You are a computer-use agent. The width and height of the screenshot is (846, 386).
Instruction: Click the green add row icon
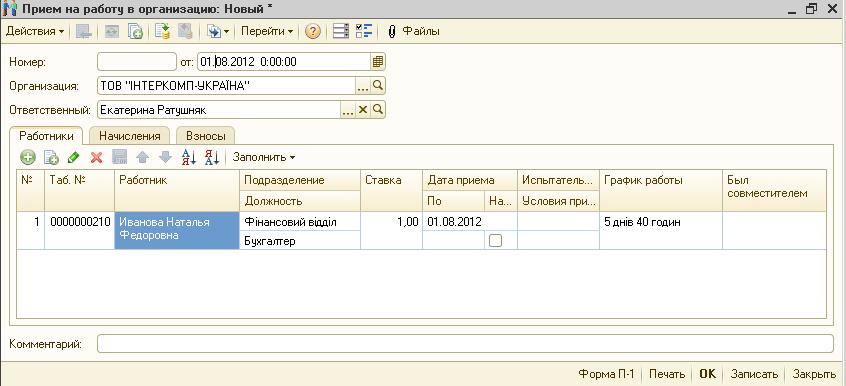[28, 158]
